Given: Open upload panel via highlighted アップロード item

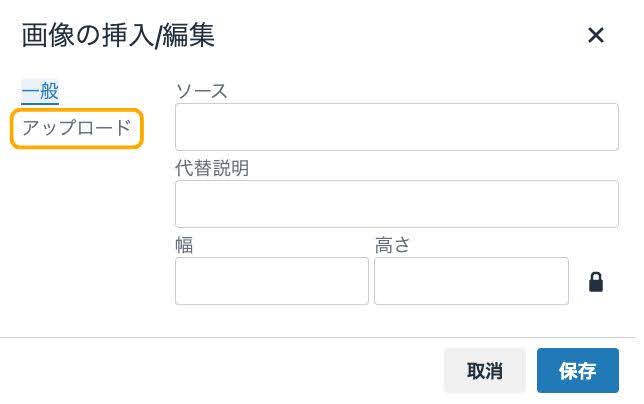Looking at the screenshot, I should click(x=77, y=128).
